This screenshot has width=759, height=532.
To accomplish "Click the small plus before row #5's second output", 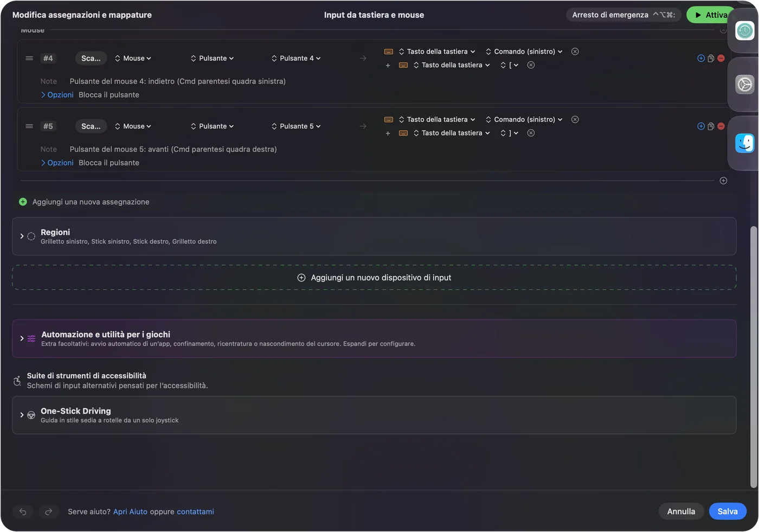I will [388, 133].
